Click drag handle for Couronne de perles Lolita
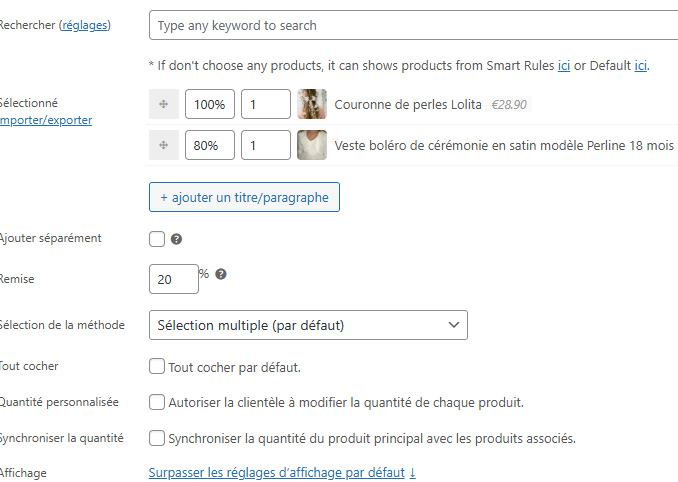 click(x=162, y=105)
